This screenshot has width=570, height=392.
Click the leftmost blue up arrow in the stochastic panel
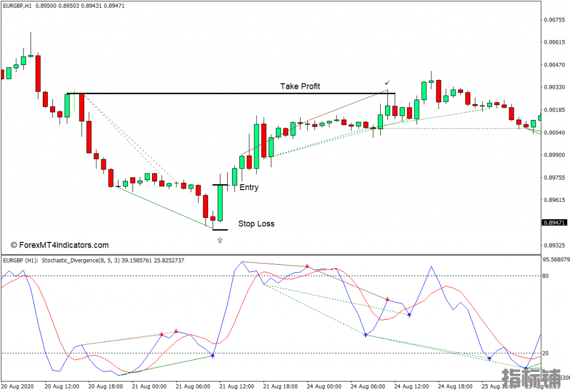(213, 355)
